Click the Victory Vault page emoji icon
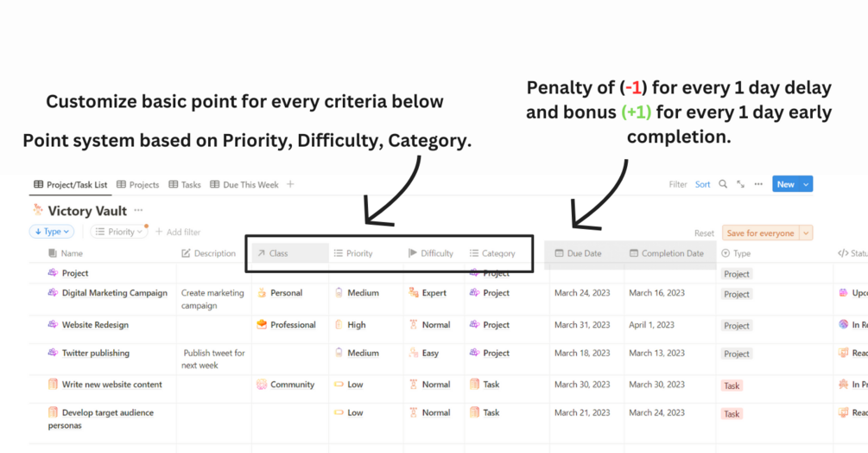The width and height of the screenshot is (868, 453). point(38,210)
